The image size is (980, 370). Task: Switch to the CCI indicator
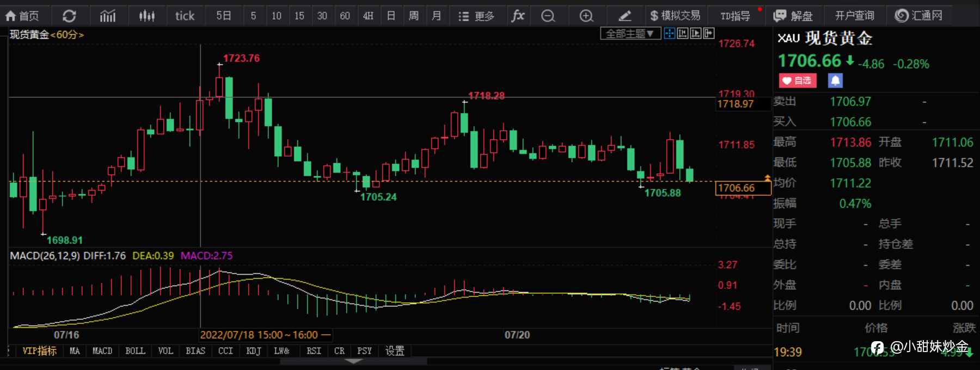coord(225,351)
